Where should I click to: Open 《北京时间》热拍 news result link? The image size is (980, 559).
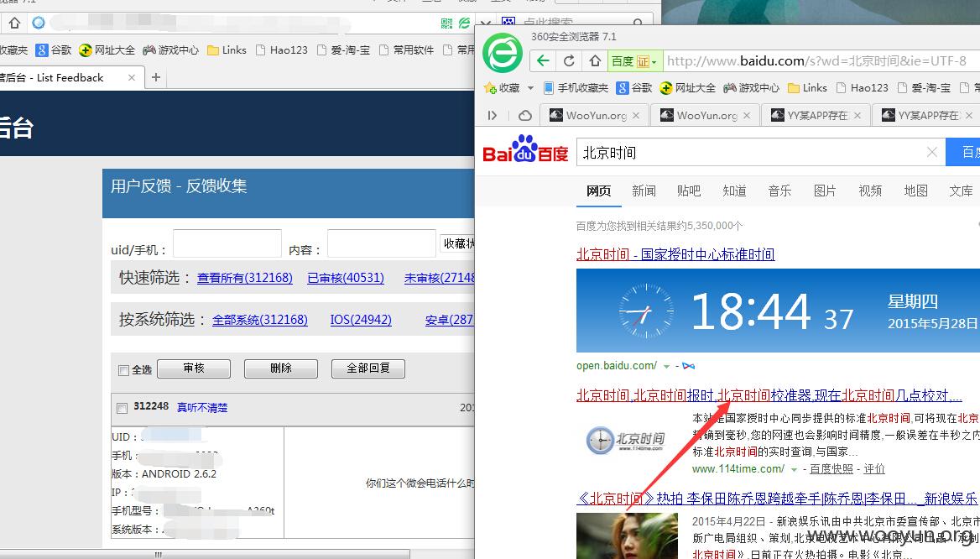click(x=777, y=499)
